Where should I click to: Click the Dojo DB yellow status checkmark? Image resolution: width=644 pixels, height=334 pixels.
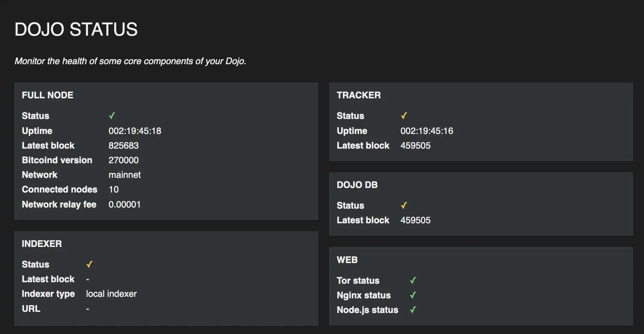404,206
